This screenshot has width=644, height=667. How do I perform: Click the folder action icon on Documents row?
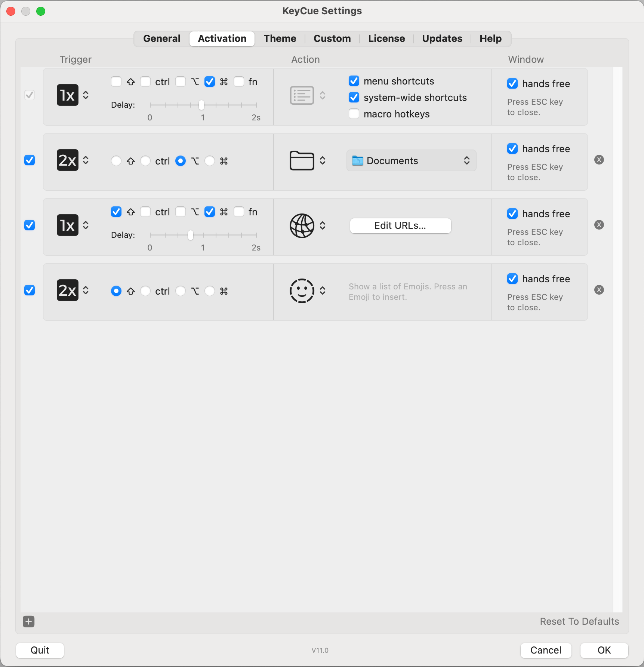coord(302,160)
